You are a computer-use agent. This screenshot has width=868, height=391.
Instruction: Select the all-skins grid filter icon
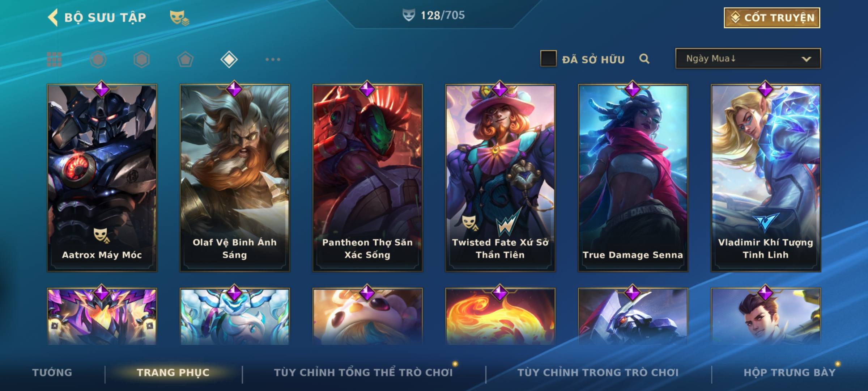point(54,59)
